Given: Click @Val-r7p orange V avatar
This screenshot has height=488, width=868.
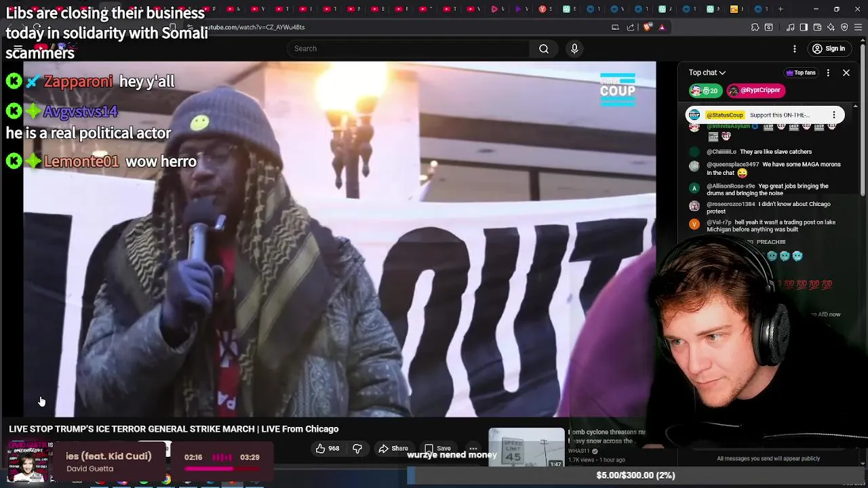Looking at the screenshot, I should (694, 224).
